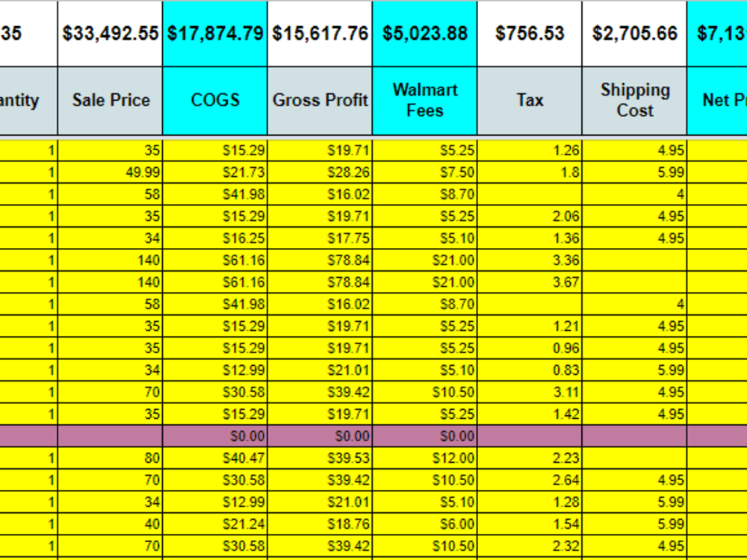Image resolution: width=747 pixels, height=560 pixels.
Task: Select the $18.76 gross profit cell
Action: coord(320,524)
